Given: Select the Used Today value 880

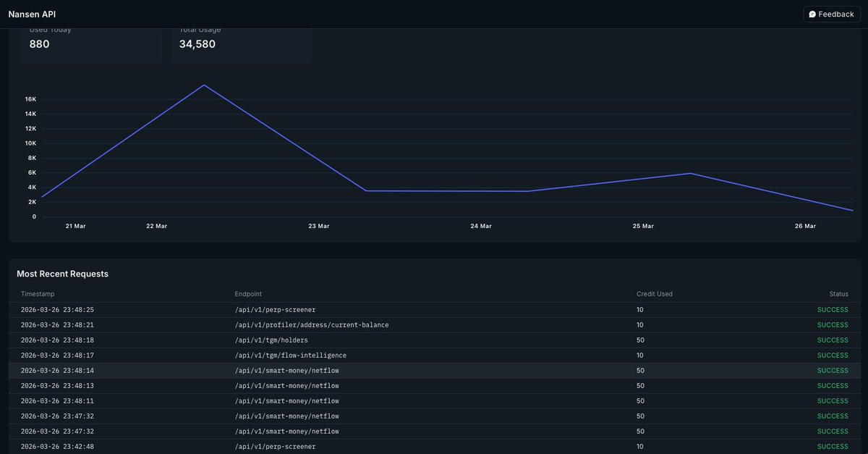Looking at the screenshot, I should pyautogui.click(x=40, y=44).
